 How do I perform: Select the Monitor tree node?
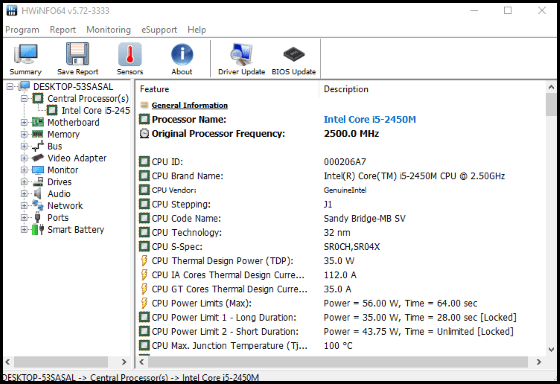point(62,170)
